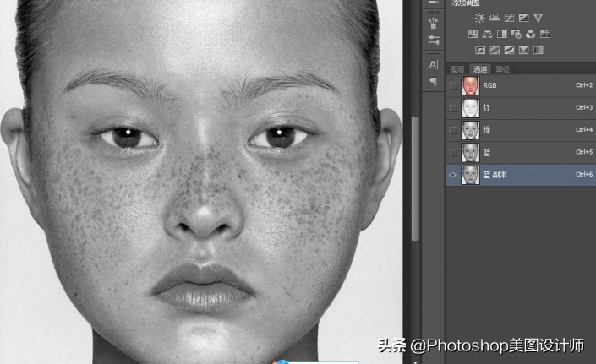Image resolution: width=596 pixels, height=364 pixels.
Task: Add a Curves adjustment
Action: (509, 18)
